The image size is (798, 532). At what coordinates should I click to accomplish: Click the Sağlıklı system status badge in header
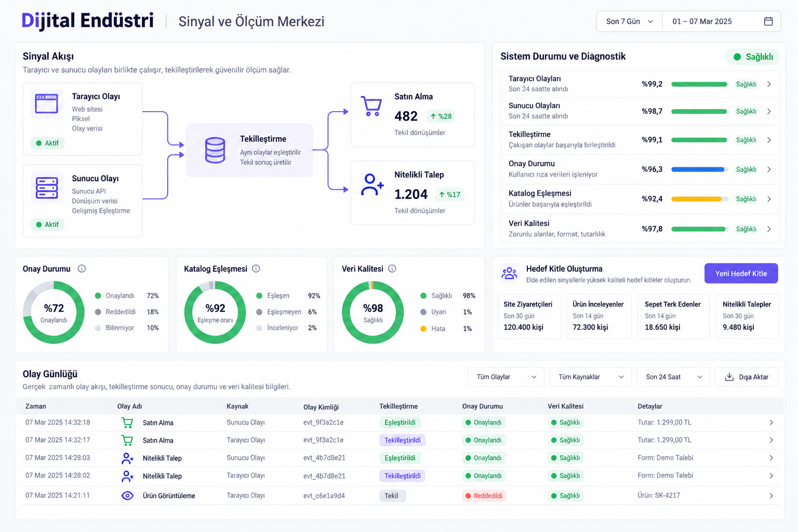click(x=753, y=57)
